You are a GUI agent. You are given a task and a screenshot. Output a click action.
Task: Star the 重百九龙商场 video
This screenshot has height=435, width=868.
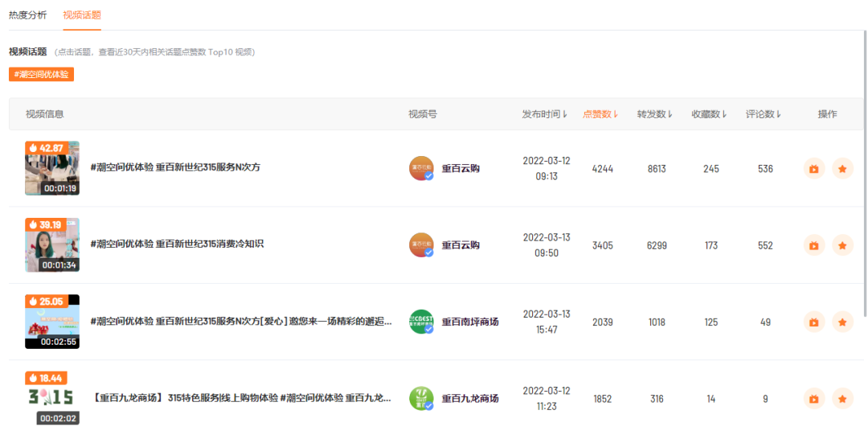point(842,399)
